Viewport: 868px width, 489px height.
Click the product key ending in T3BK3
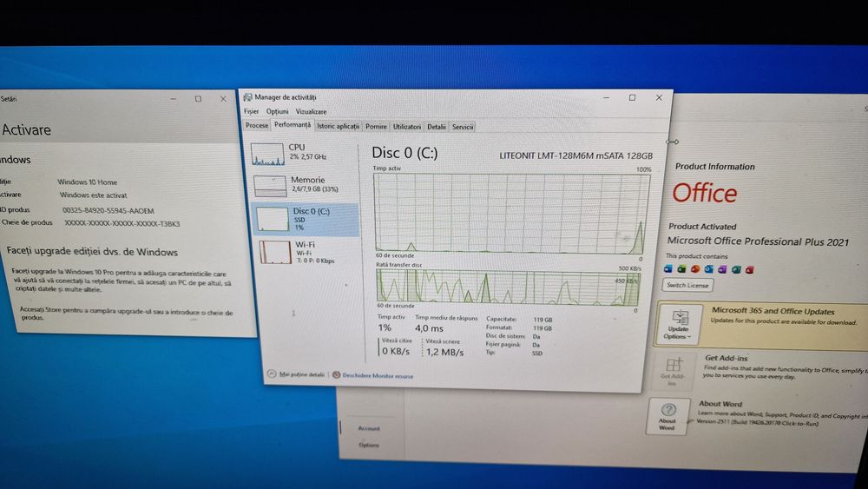pos(122,224)
